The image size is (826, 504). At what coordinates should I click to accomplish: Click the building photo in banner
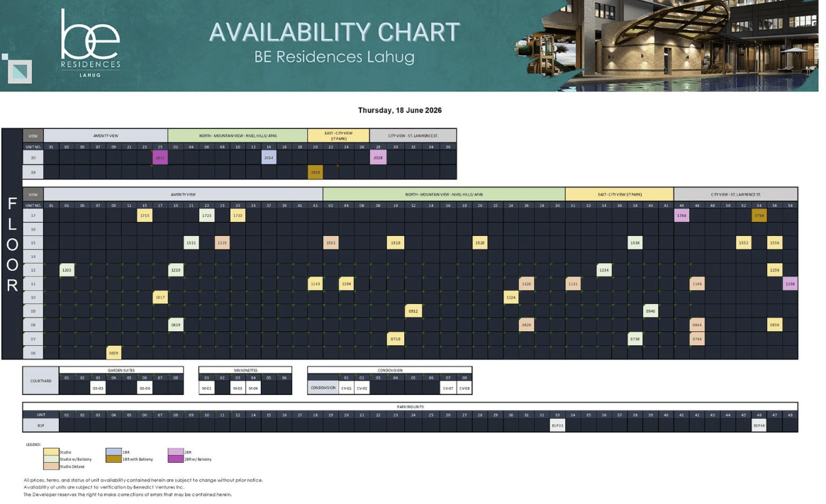[666, 45]
